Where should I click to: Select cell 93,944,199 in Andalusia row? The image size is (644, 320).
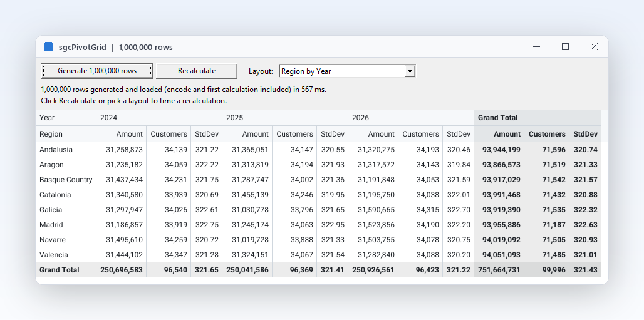click(x=499, y=150)
